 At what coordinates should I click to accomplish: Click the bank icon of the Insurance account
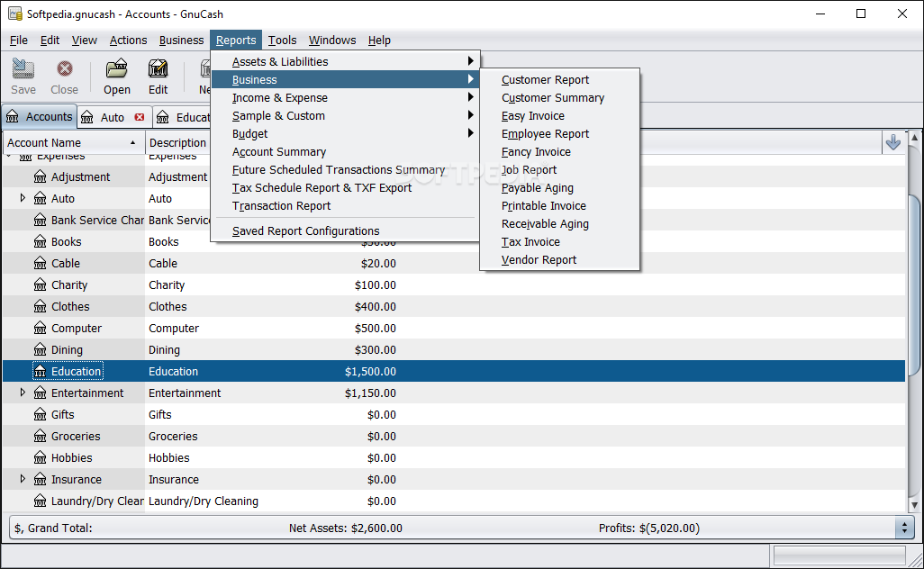40,480
